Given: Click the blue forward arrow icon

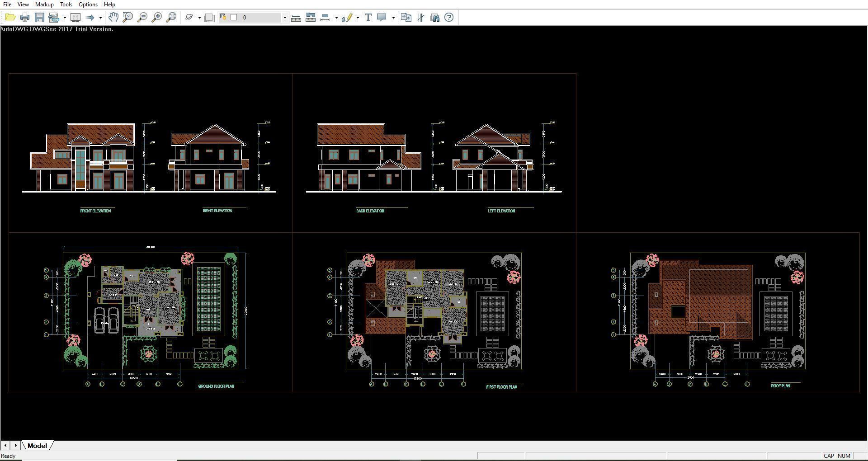Looking at the screenshot, I should 90,18.
